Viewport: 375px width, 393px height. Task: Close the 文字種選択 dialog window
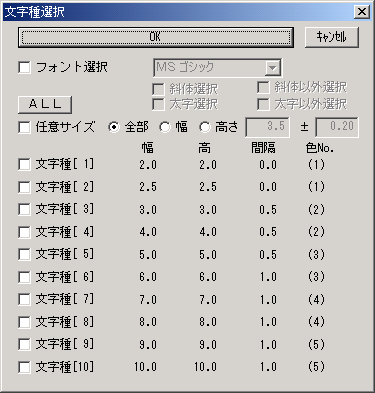coord(361,12)
